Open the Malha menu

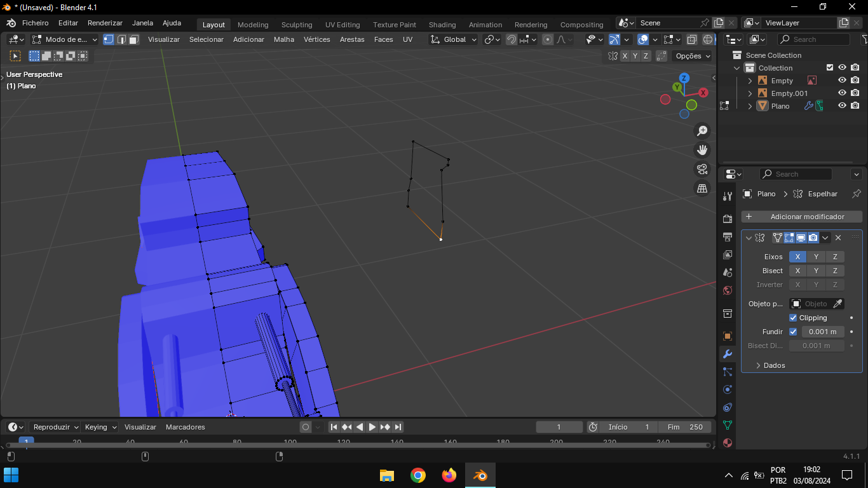284,39
